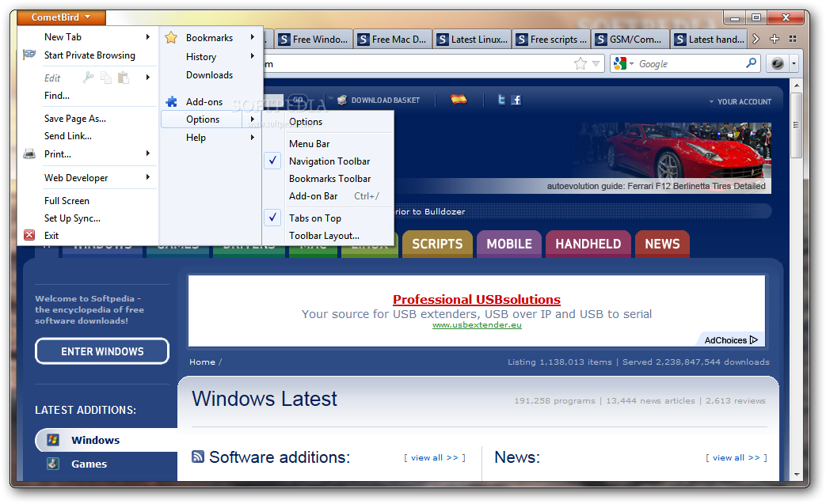
Task: Click the vertical scrollbar thumb
Action: tap(796, 125)
